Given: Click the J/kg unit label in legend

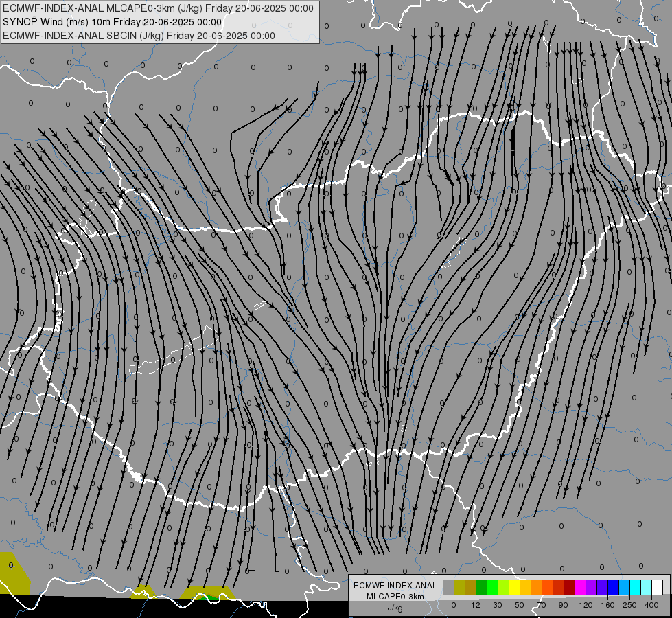Looking at the screenshot, I should 395,608.
